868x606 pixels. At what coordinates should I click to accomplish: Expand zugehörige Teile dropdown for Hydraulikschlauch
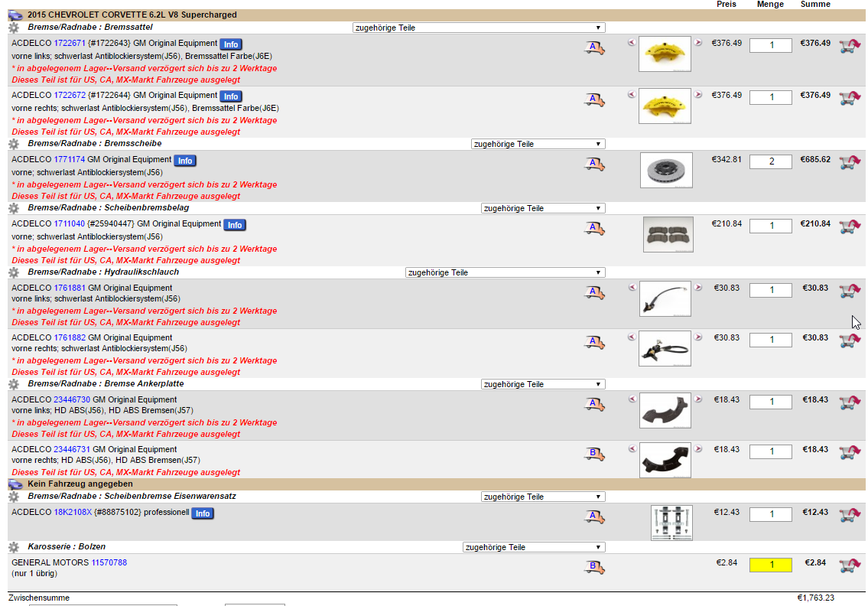[x=505, y=272]
